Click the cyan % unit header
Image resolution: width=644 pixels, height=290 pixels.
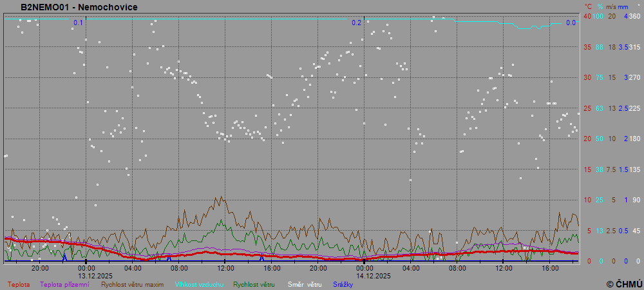tap(599, 6)
